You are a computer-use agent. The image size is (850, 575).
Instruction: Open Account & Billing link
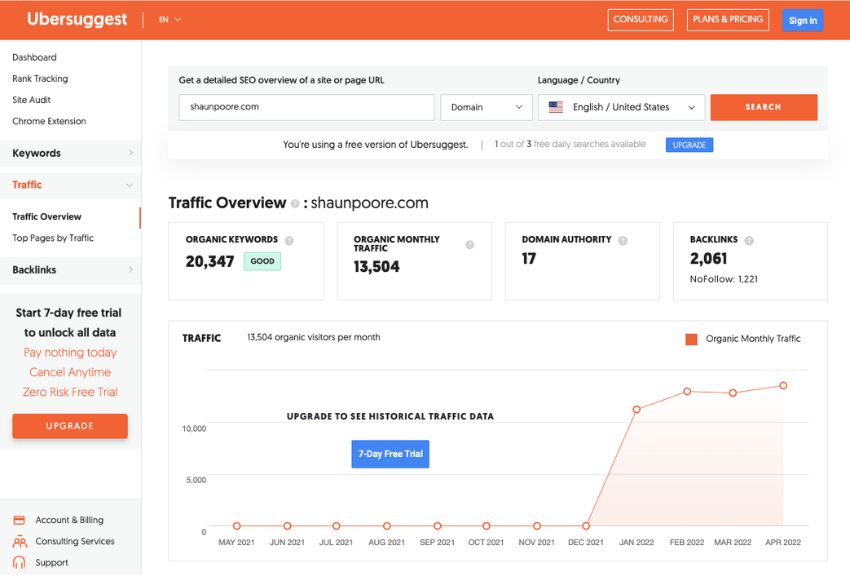tap(69, 520)
